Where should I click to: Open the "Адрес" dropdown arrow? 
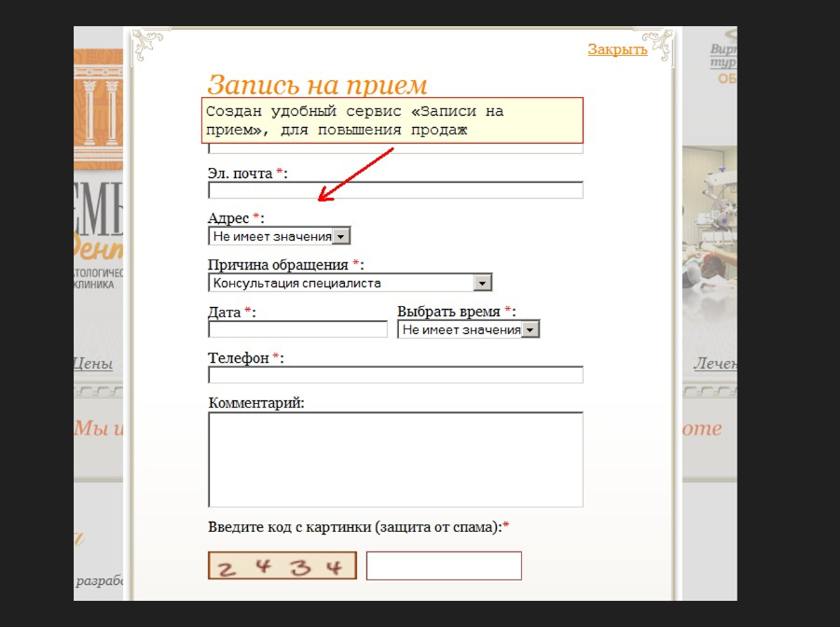click(341, 235)
